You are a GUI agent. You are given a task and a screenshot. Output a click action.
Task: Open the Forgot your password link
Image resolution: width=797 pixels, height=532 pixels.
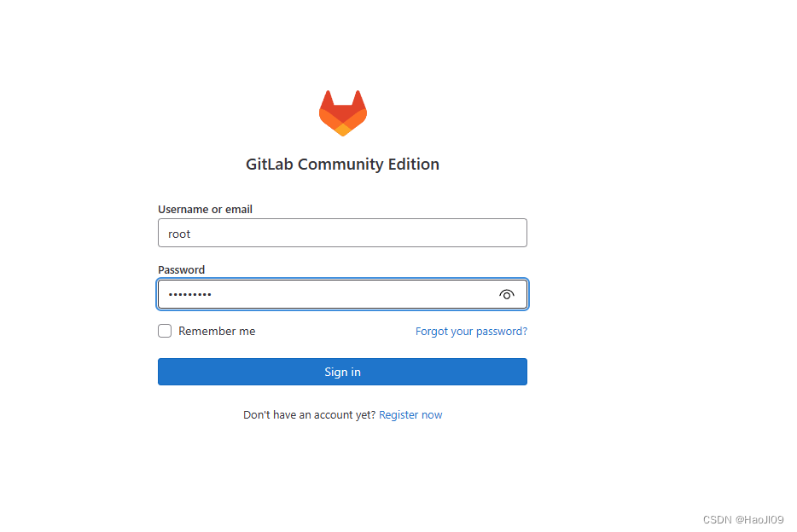coord(471,331)
